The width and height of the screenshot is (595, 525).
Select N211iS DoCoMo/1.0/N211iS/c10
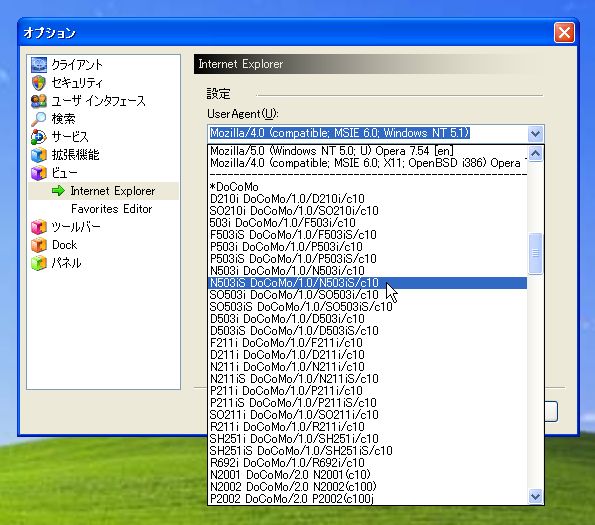click(x=367, y=379)
